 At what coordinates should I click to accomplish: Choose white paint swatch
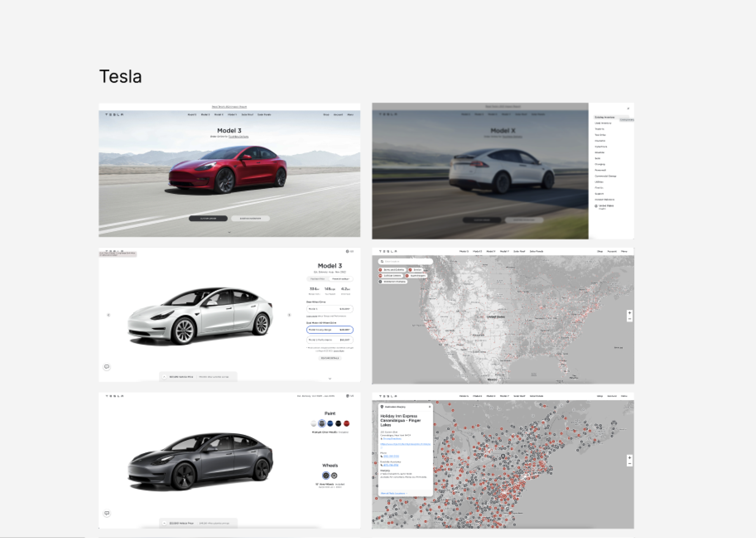(314, 423)
